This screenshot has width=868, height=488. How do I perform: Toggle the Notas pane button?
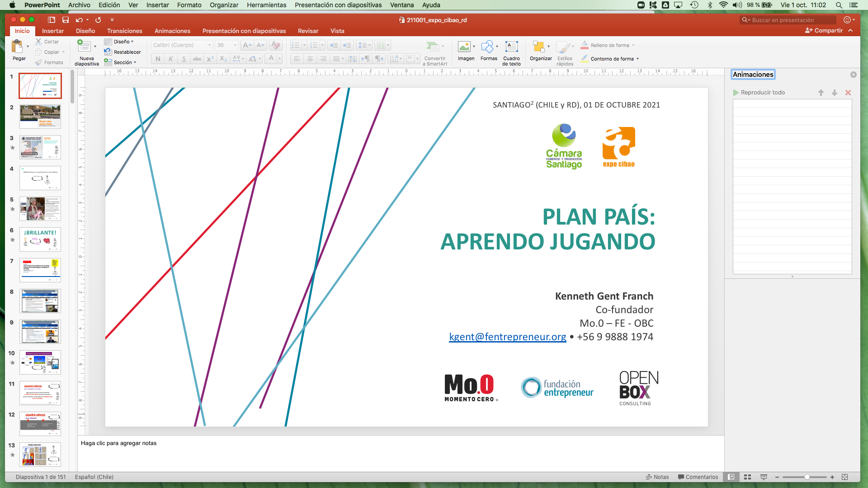657,477
